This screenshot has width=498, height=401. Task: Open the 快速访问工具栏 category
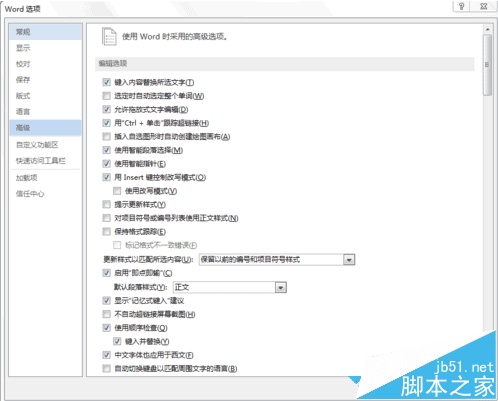[45, 161]
